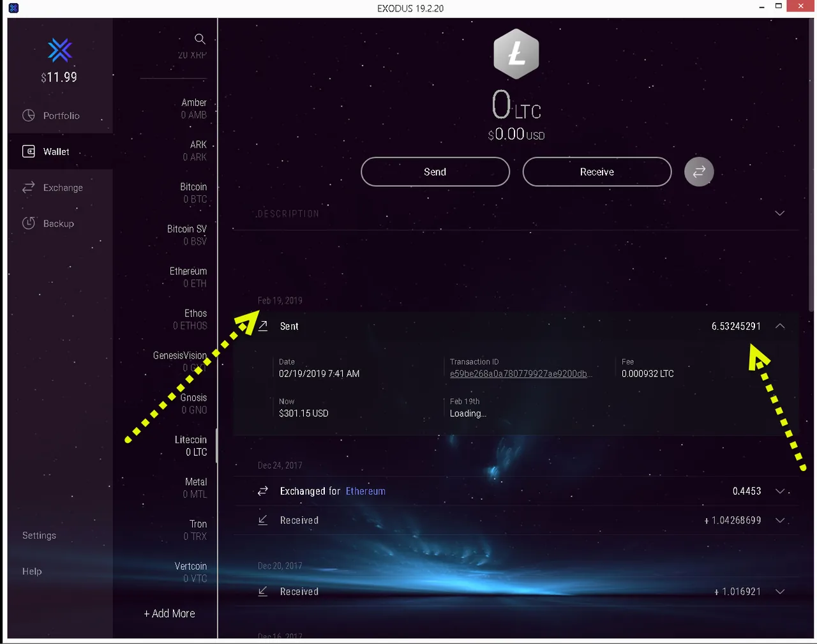Select Ethos in the asset list
The height and width of the screenshot is (644, 817).
coord(190,319)
